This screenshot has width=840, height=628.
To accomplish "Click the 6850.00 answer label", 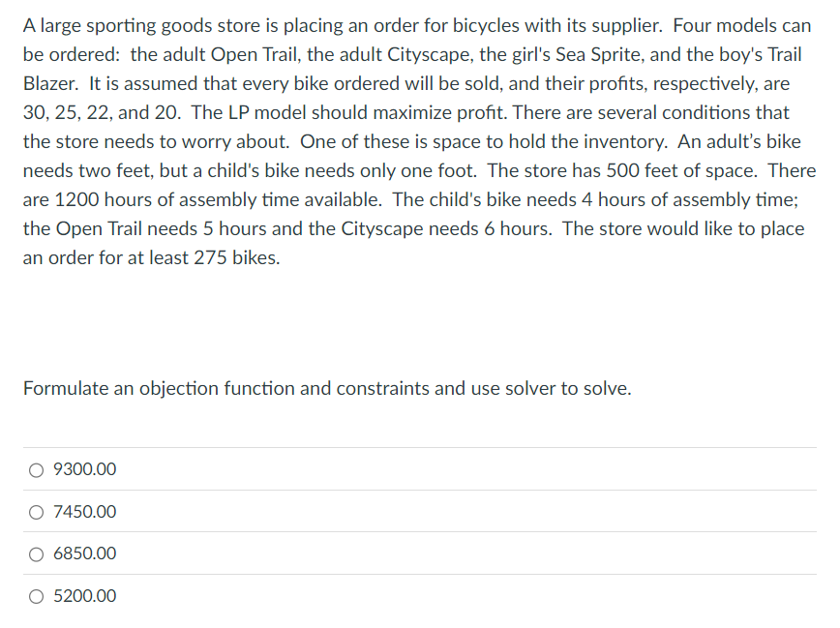I will click(86, 553).
